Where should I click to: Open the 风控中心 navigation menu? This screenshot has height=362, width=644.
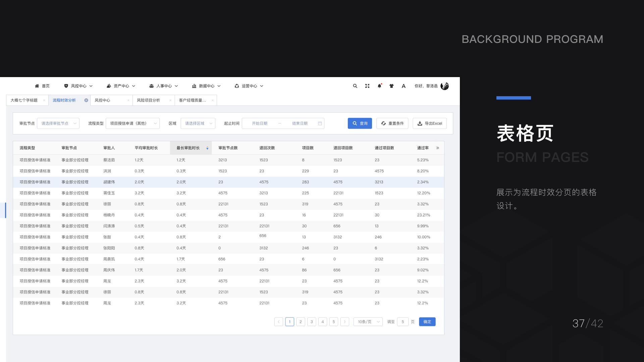(x=78, y=86)
